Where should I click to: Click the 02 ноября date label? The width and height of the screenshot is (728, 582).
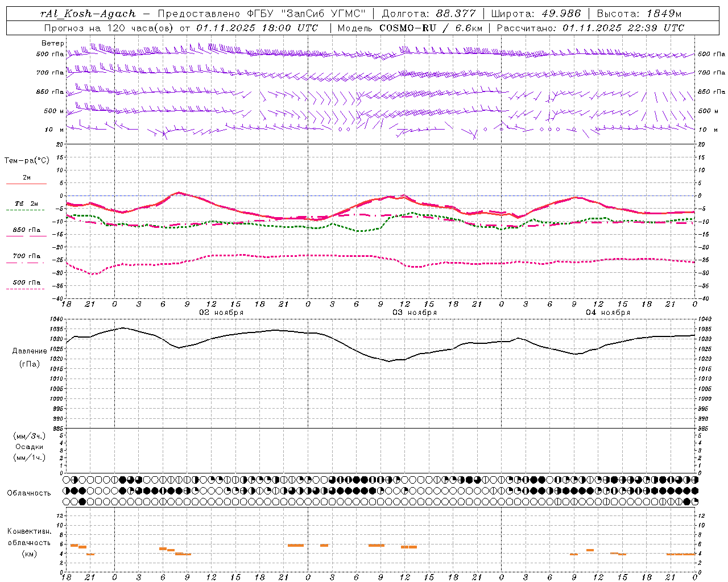[221, 313]
